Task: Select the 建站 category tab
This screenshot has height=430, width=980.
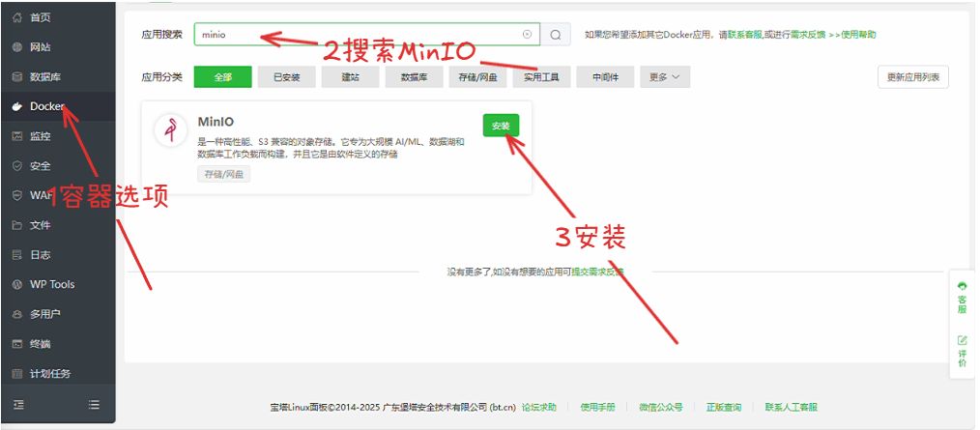Action: (350, 77)
